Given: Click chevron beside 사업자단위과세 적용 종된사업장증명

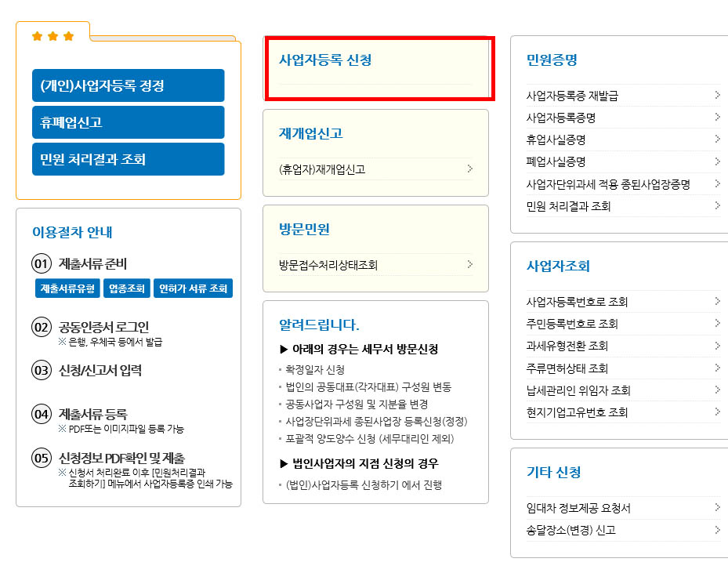Looking at the screenshot, I should tap(717, 183).
